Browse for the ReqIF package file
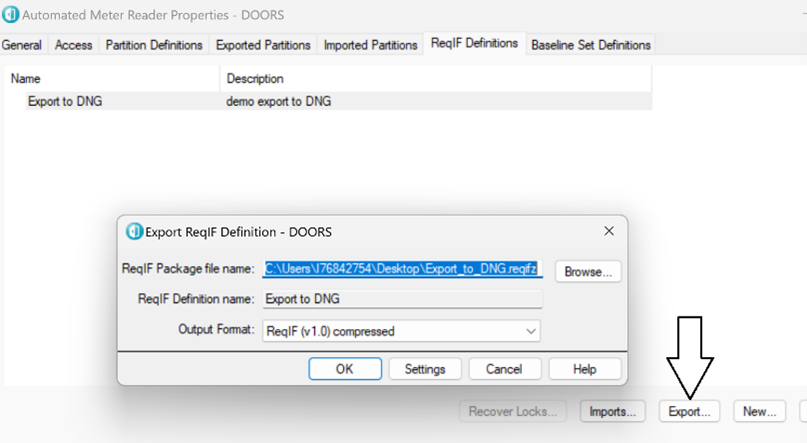Screen dimensions: 807x443 pyautogui.click(x=588, y=271)
